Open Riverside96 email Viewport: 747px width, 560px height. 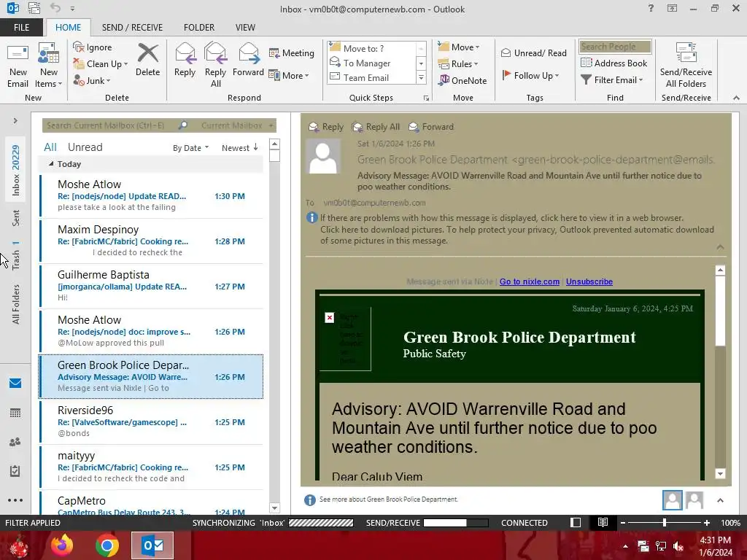pyautogui.click(x=151, y=422)
